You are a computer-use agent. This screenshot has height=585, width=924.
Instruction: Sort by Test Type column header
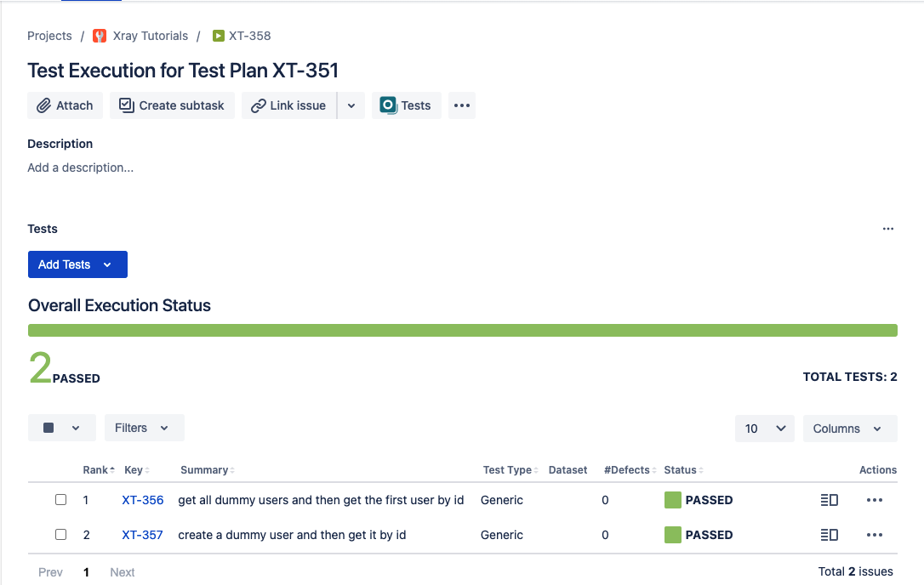tap(510, 470)
